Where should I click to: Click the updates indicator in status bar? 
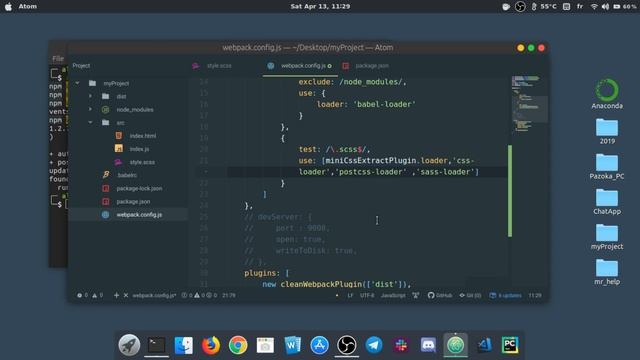[x=505, y=296]
